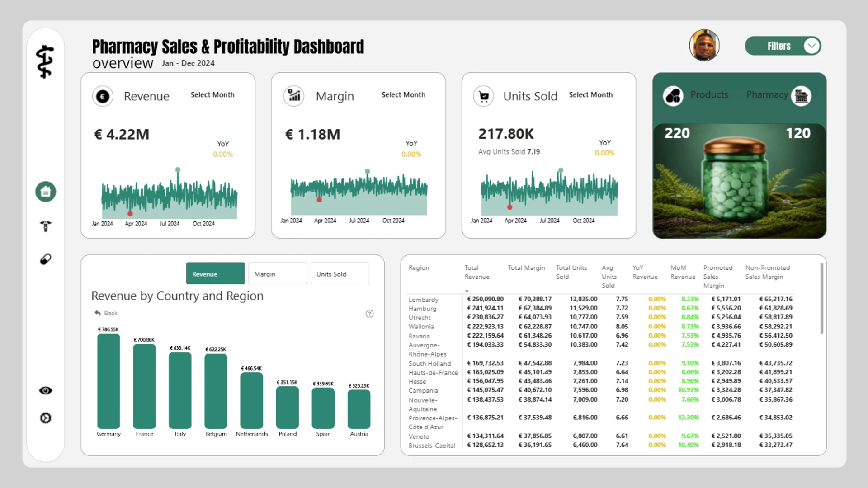Viewport: 868px width, 488px height.
Task: Click the region table vertical scrollbar
Action: click(821, 299)
